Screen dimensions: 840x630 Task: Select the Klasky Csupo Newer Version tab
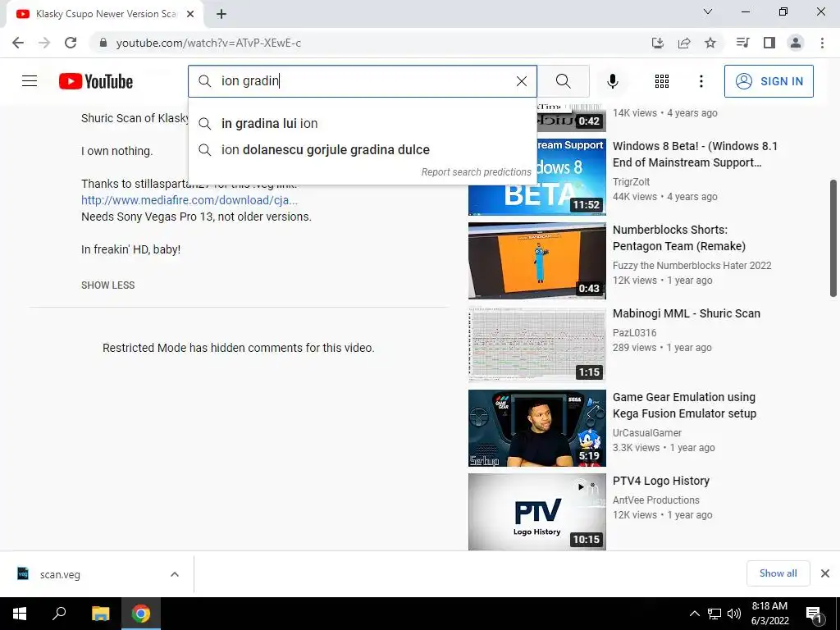(106, 14)
